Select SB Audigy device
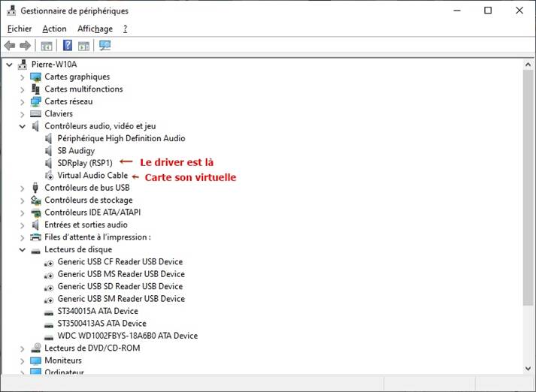536x392 pixels. [76, 151]
